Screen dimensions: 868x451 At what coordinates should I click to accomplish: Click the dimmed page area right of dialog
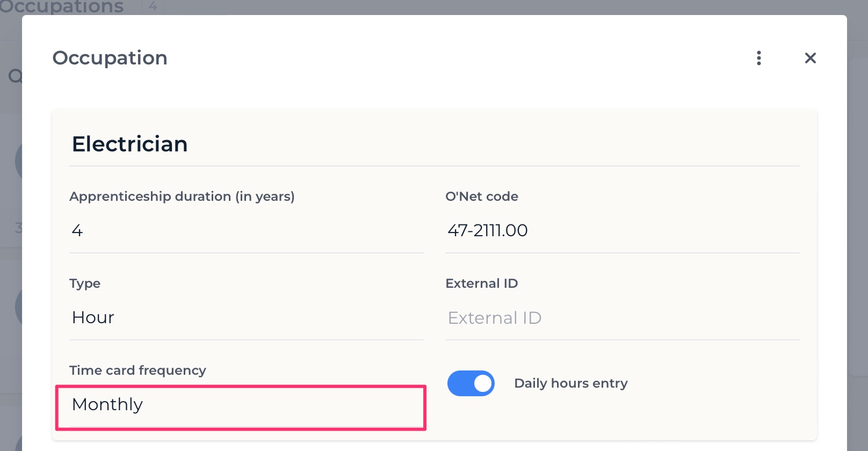click(x=858, y=225)
